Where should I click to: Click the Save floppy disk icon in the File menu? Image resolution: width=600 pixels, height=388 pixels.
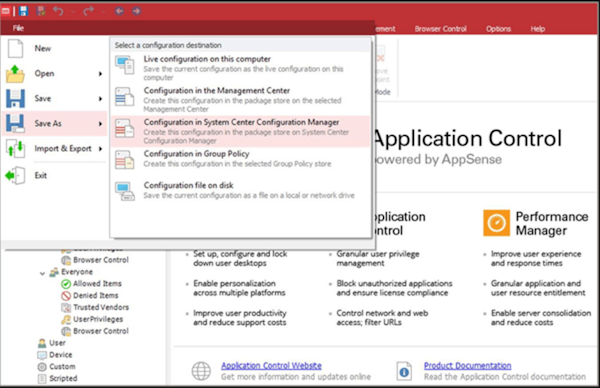click(x=15, y=99)
